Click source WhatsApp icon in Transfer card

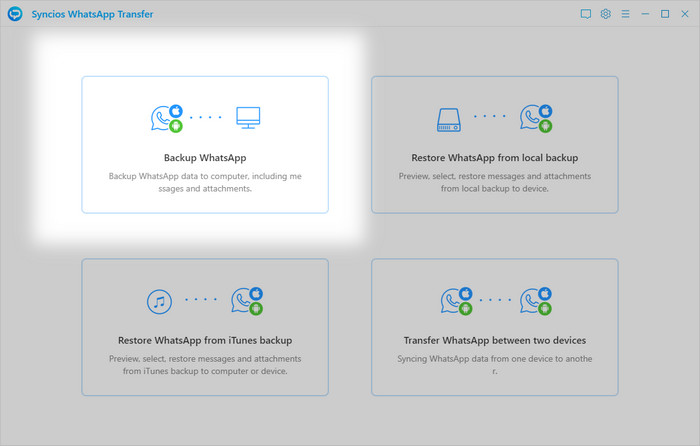tap(456, 301)
